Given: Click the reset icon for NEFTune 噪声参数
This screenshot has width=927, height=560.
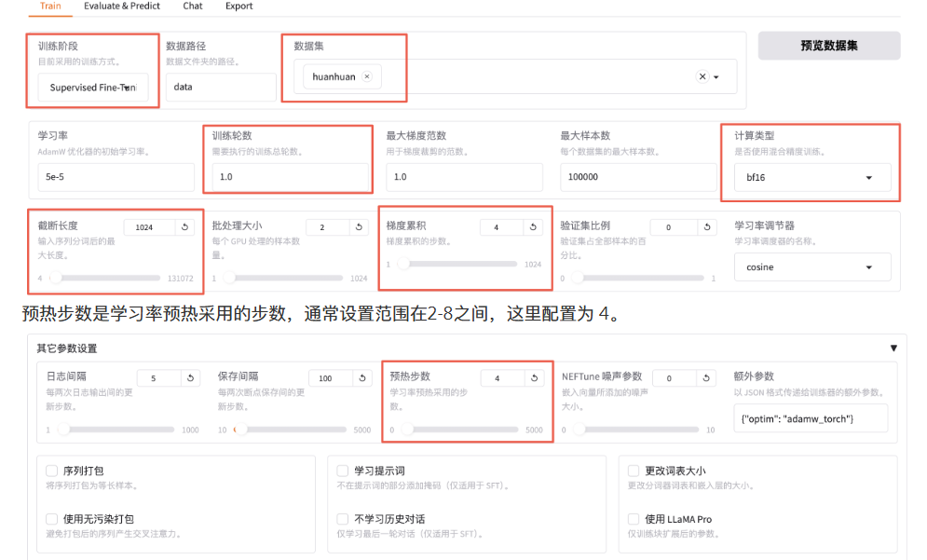Looking at the screenshot, I should (x=705, y=377).
